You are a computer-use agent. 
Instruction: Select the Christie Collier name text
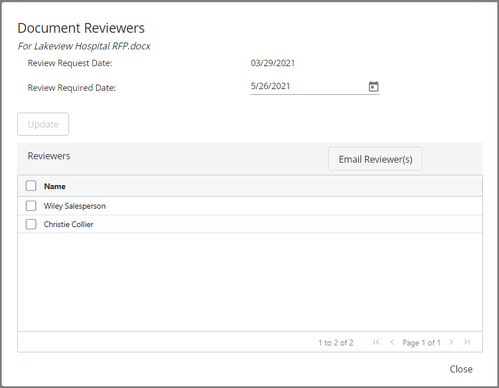[68, 224]
